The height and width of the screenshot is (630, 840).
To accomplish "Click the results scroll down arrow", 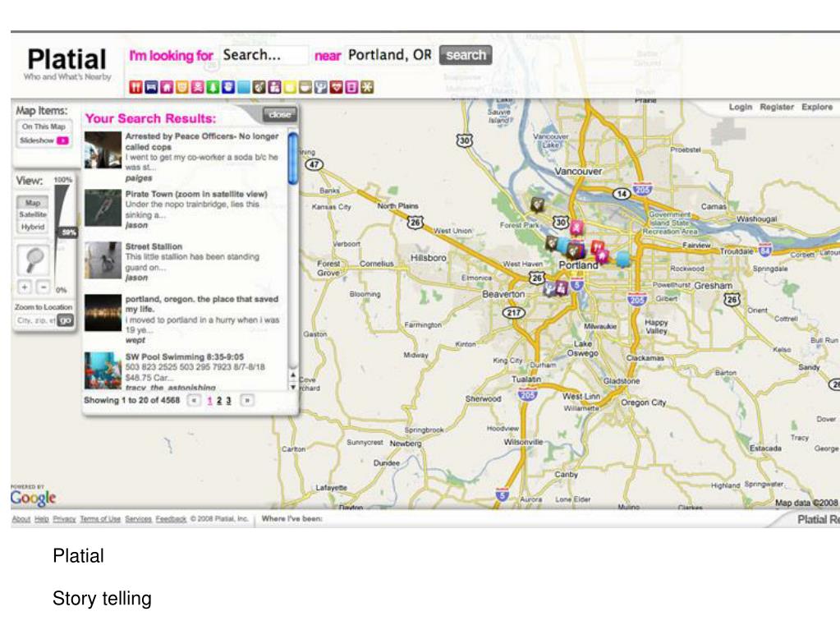I will point(293,386).
